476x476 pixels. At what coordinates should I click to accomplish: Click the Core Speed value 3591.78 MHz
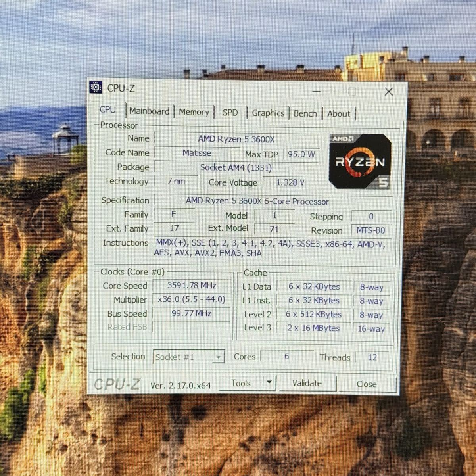click(192, 286)
